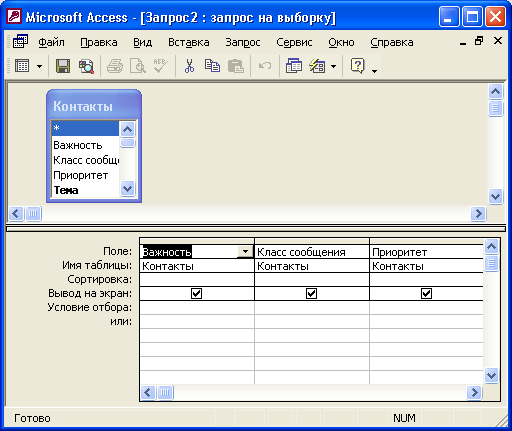Click the Cut scissors icon
Screen dimensions: 512x431
[189, 66]
